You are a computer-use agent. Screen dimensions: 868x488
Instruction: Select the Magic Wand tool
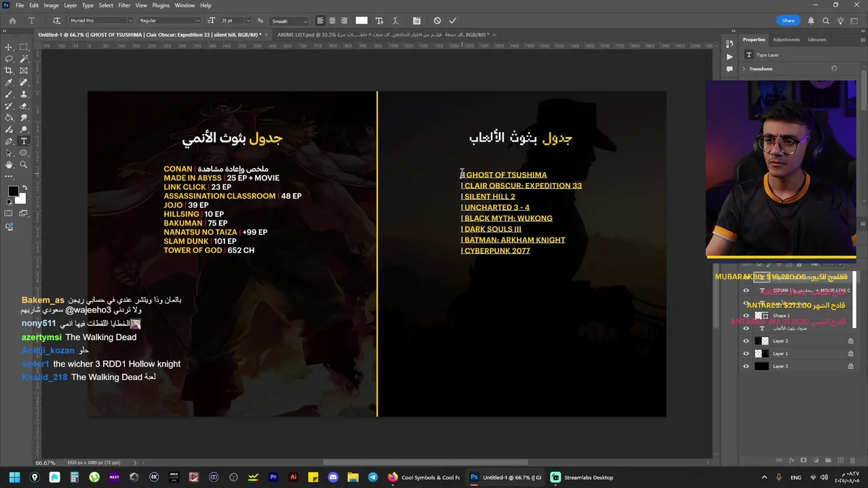pos(24,59)
